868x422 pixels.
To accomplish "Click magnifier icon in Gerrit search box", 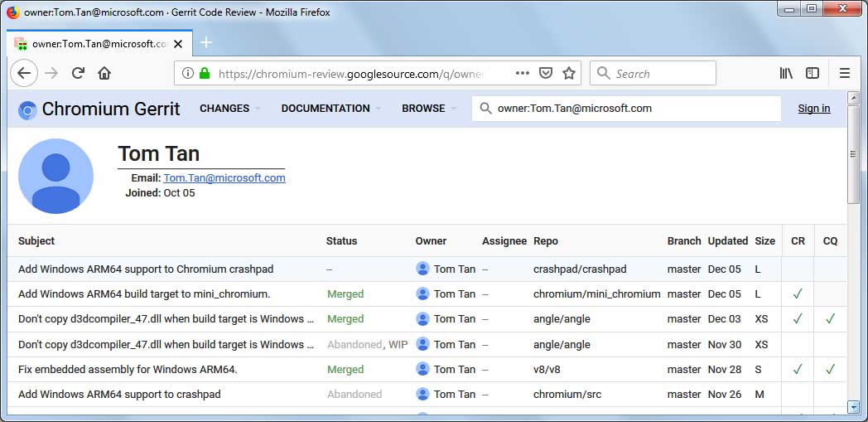I will [485, 108].
